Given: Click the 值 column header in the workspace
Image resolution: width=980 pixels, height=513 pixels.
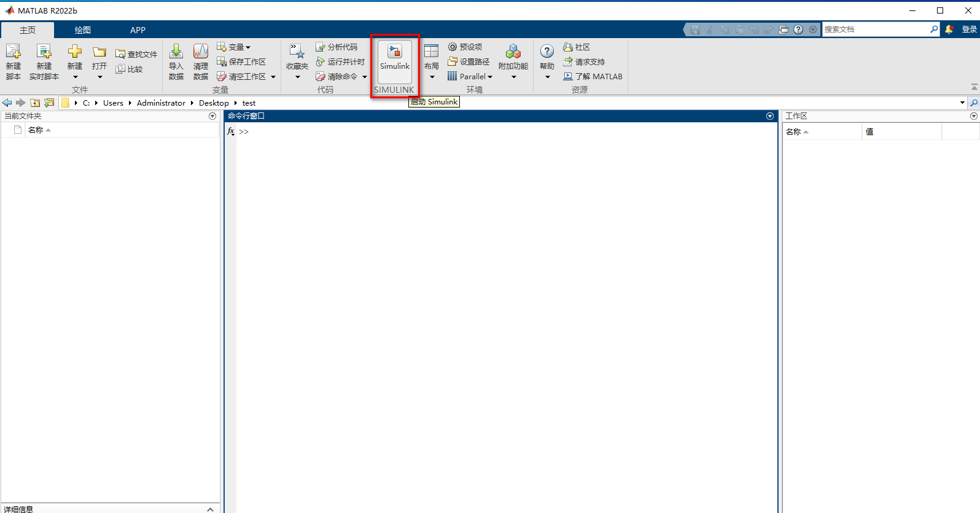Looking at the screenshot, I should (x=901, y=131).
